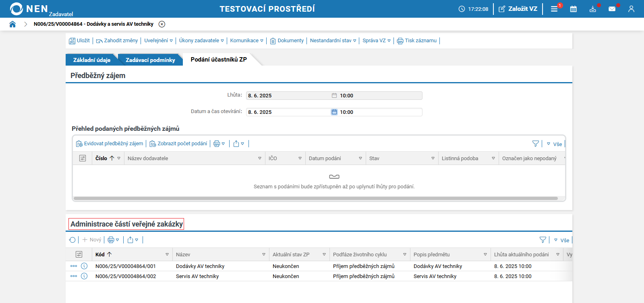This screenshot has height=303, width=644.
Task: Click Evidovat předběžný zájem
Action: coord(110,144)
